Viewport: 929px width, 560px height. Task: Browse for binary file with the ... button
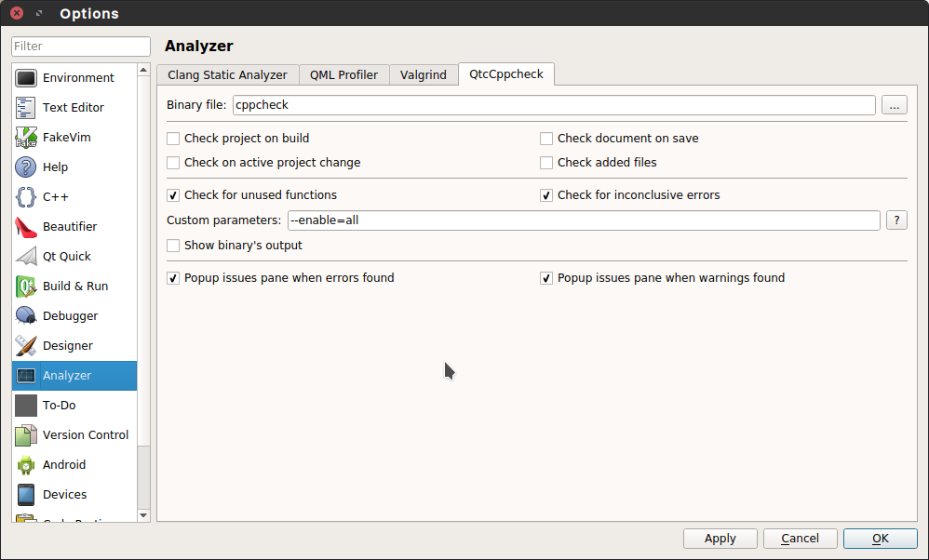click(x=894, y=105)
